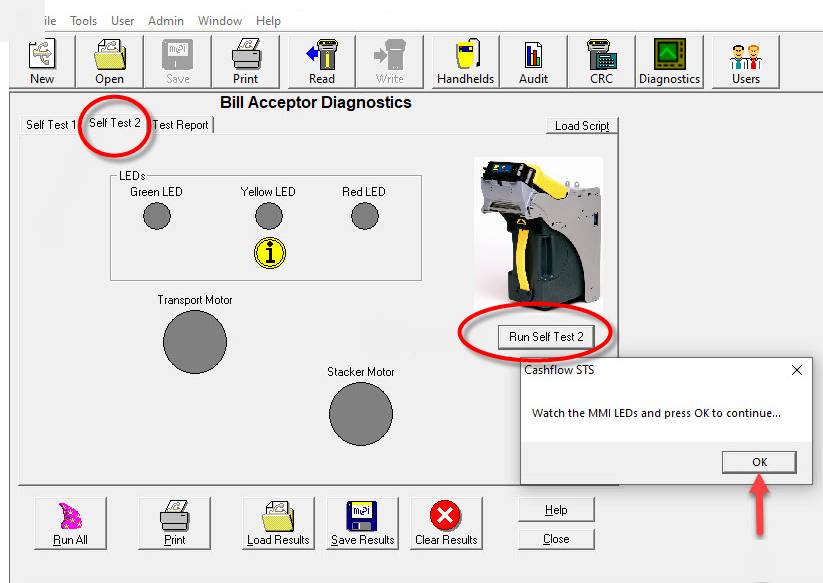This screenshot has height=583, width=823.
Task: Switch to the Test Report tab
Action: tap(181, 125)
